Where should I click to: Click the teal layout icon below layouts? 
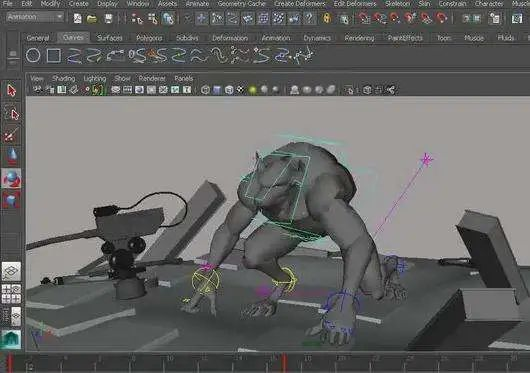point(11,339)
